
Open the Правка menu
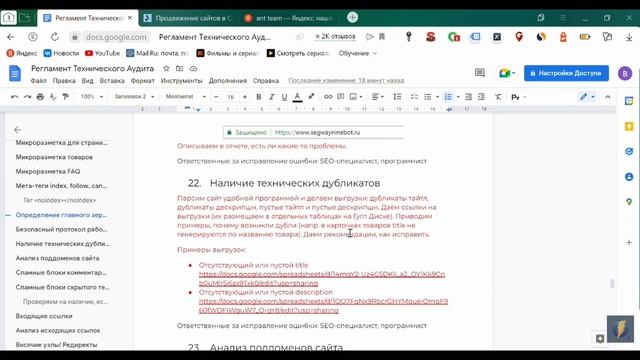click(x=64, y=81)
